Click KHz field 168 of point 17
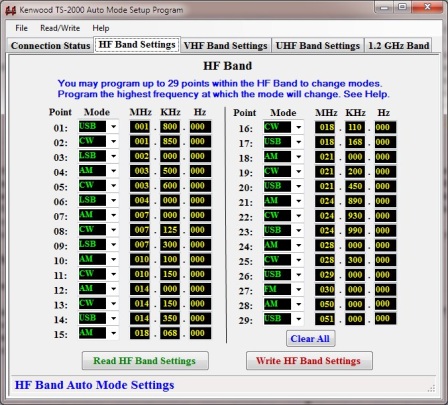Viewport: 448px width, 405px height. [355, 142]
